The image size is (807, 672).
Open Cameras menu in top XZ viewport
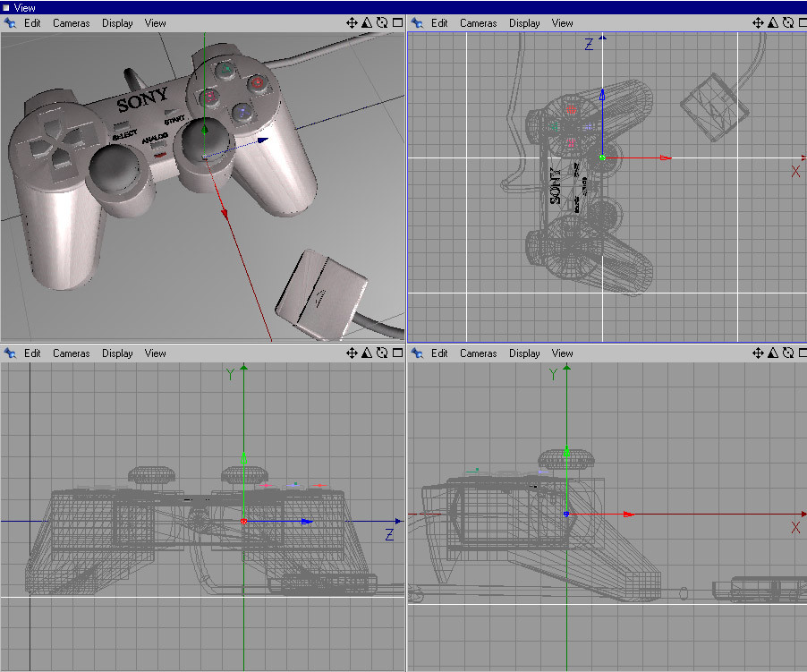[478, 23]
